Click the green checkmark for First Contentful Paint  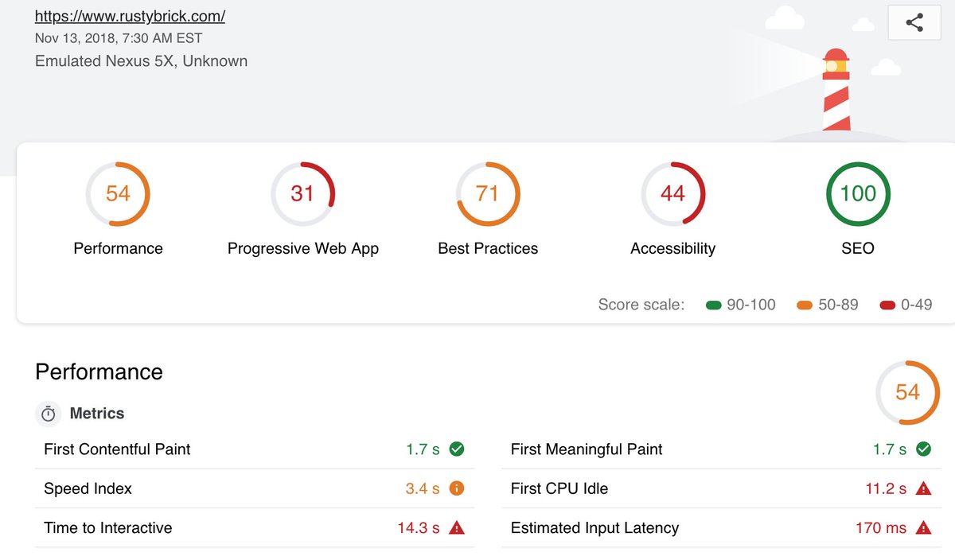click(455, 449)
